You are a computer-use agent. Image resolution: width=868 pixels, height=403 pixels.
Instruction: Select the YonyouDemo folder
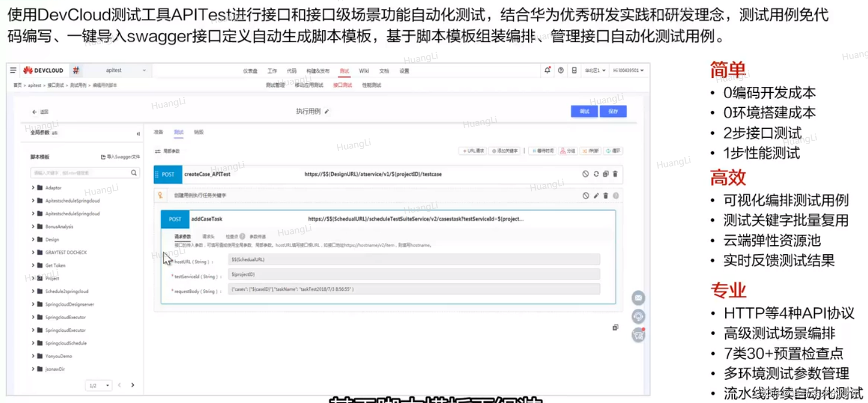(58, 356)
